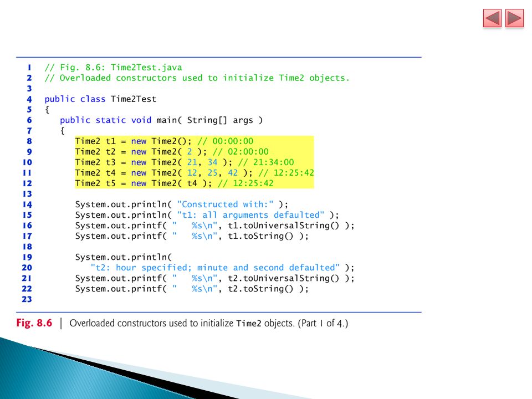Viewport: 532px width, 399px height.
Task: Click 't2.toString()' printf line
Action: tap(192, 288)
